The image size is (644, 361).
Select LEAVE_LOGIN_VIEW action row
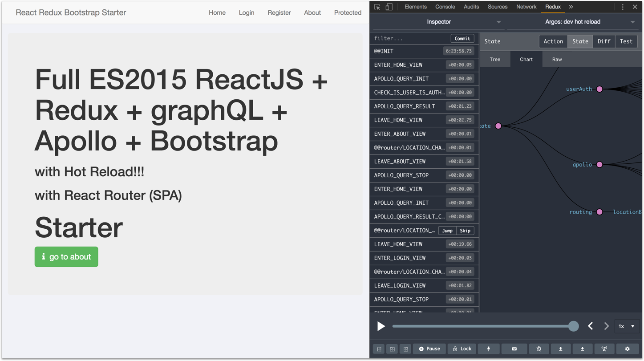[x=424, y=286]
